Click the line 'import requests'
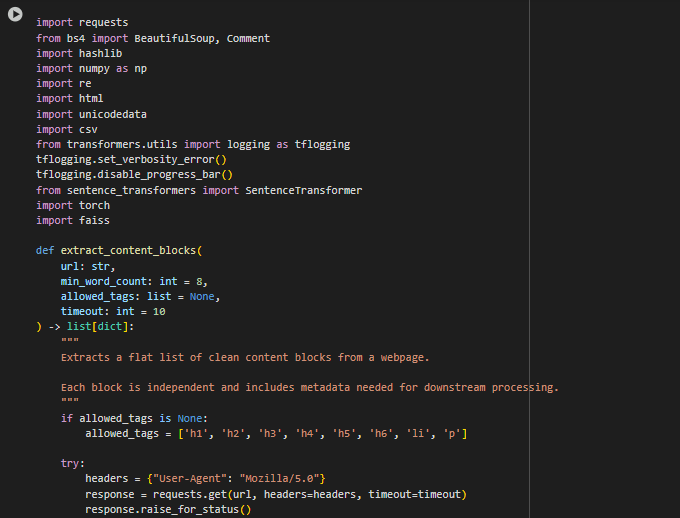 tap(82, 23)
